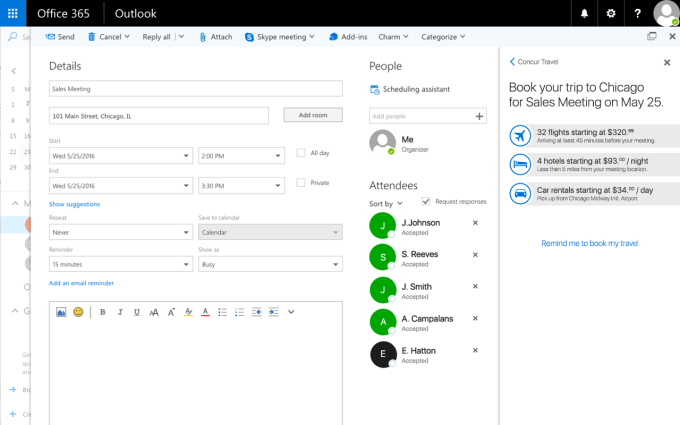Remove J.Johnson from the attendees list
This screenshot has height=425, width=680.
475,222
